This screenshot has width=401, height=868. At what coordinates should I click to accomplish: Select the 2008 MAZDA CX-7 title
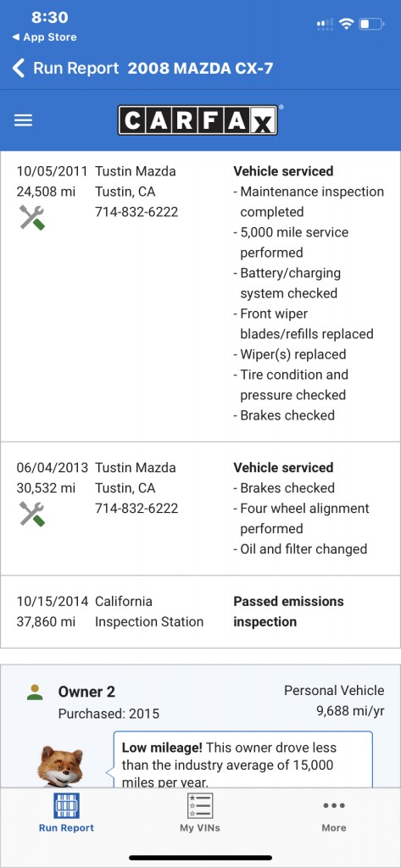point(200,69)
